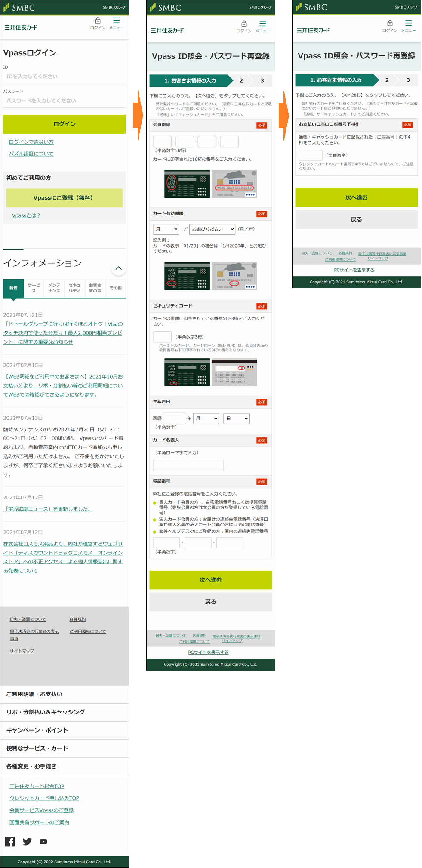Screen dimensions: 422x868
Task: Click the パスワード input field
Action: point(65,101)
